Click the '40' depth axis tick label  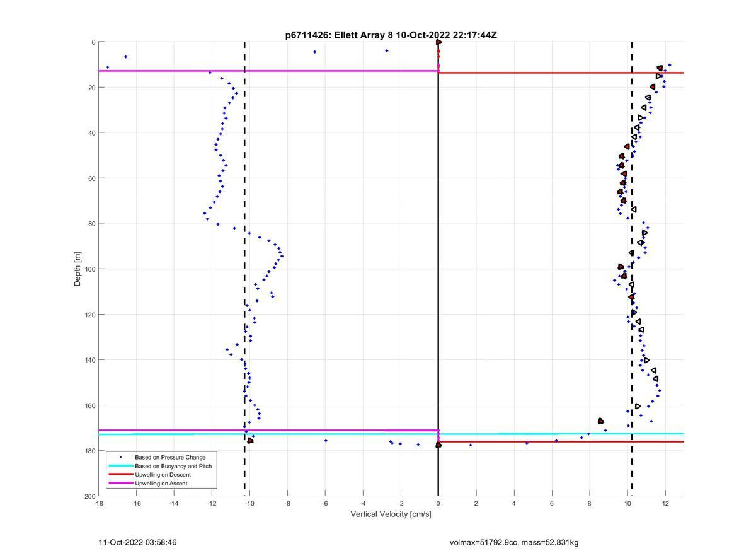(x=91, y=133)
